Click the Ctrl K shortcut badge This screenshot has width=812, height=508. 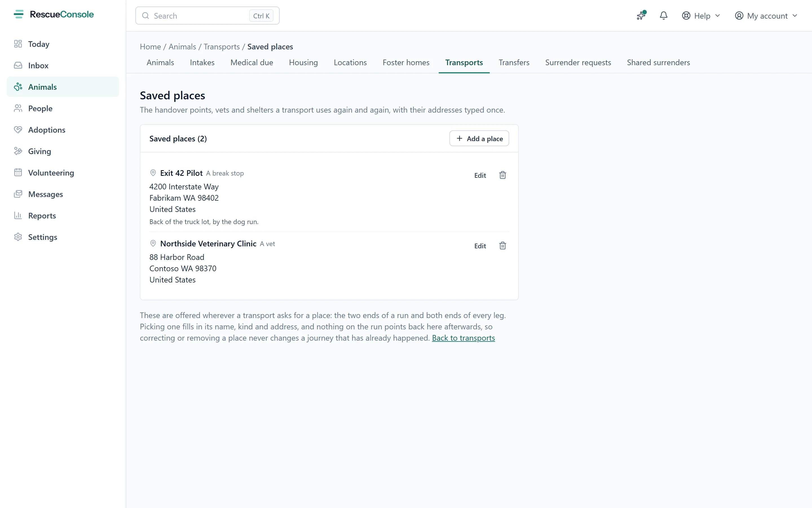coord(261,16)
